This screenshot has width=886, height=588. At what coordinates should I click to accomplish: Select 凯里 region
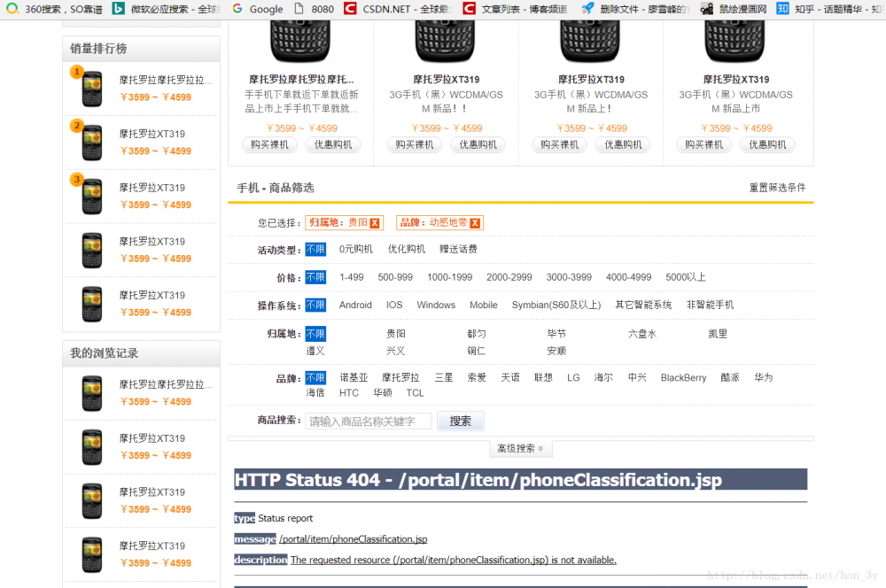point(718,334)
